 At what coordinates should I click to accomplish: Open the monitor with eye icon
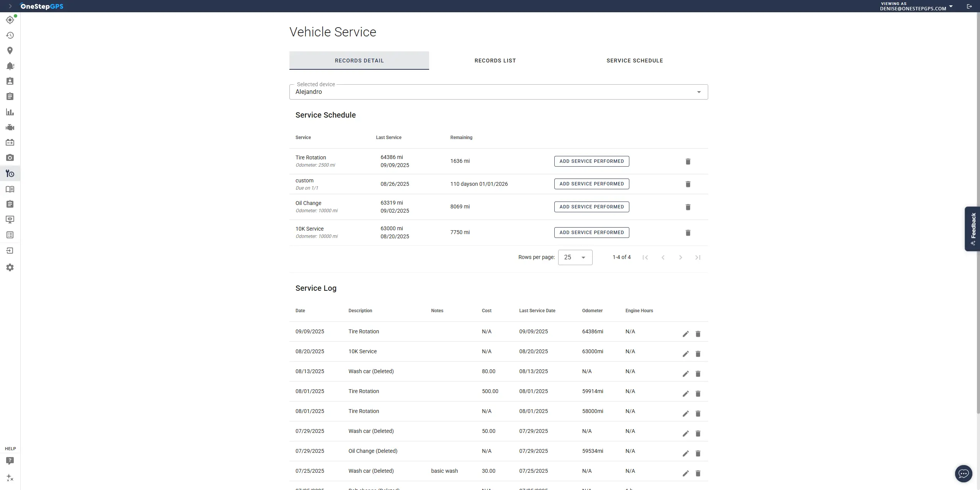point(10,220)
